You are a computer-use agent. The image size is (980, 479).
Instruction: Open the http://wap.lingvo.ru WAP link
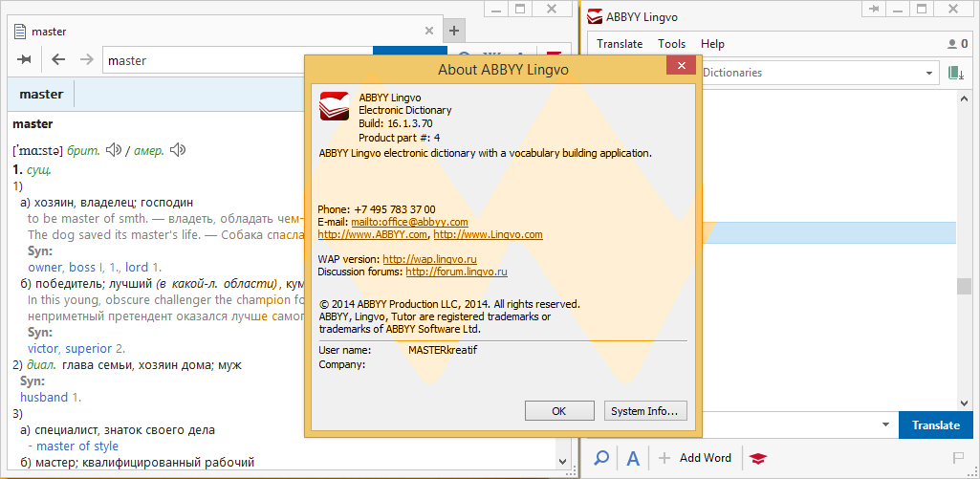(430, 259)
